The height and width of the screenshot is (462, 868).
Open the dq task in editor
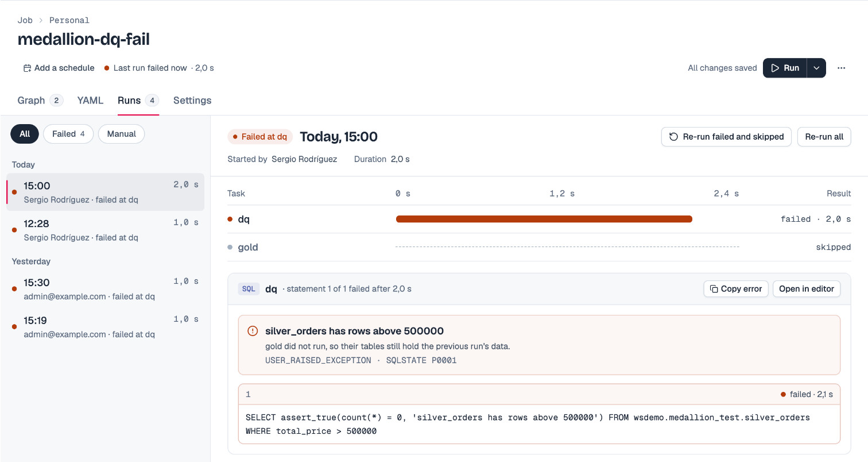pos(807,289)
